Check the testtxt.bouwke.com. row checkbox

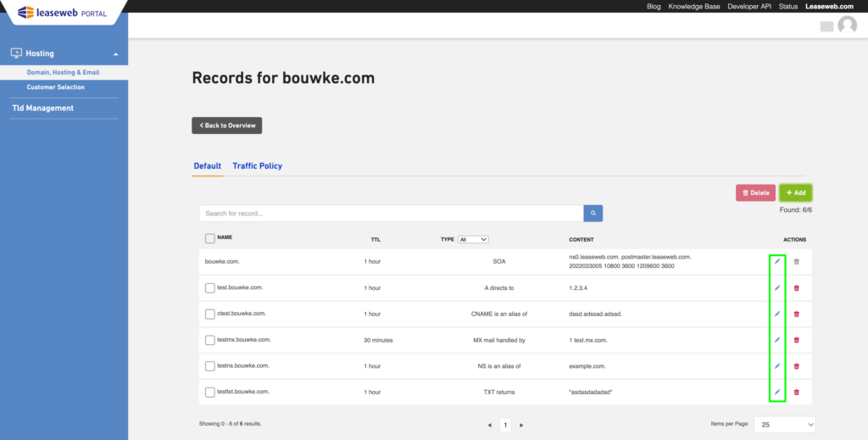(210, 392)
